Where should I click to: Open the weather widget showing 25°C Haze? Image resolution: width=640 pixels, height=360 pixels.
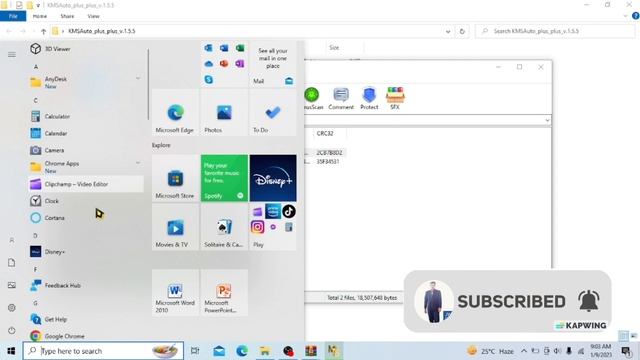click(x=490, y=351)
